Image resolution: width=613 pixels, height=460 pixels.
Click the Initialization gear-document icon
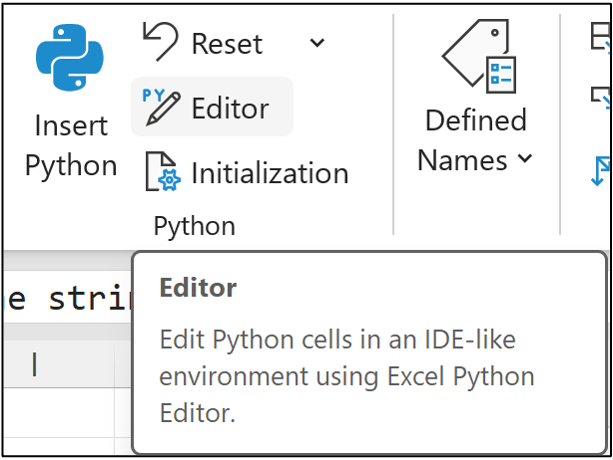tap(163, 172)
